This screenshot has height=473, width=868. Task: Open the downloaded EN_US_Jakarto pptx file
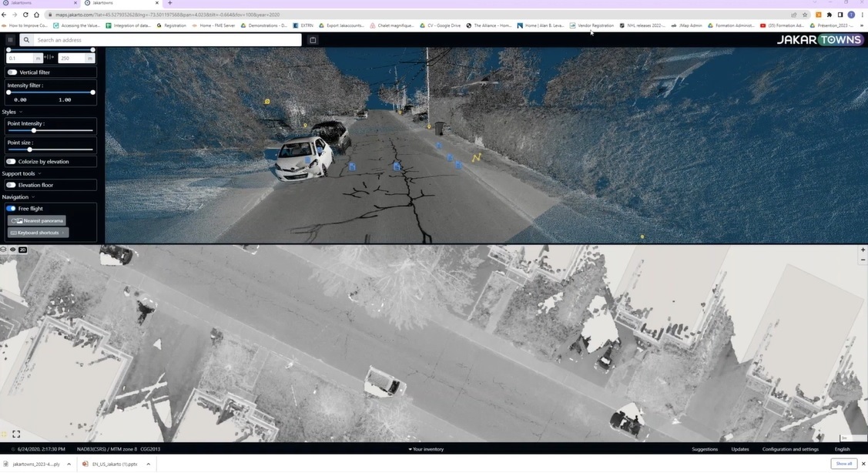pos(114,464)
